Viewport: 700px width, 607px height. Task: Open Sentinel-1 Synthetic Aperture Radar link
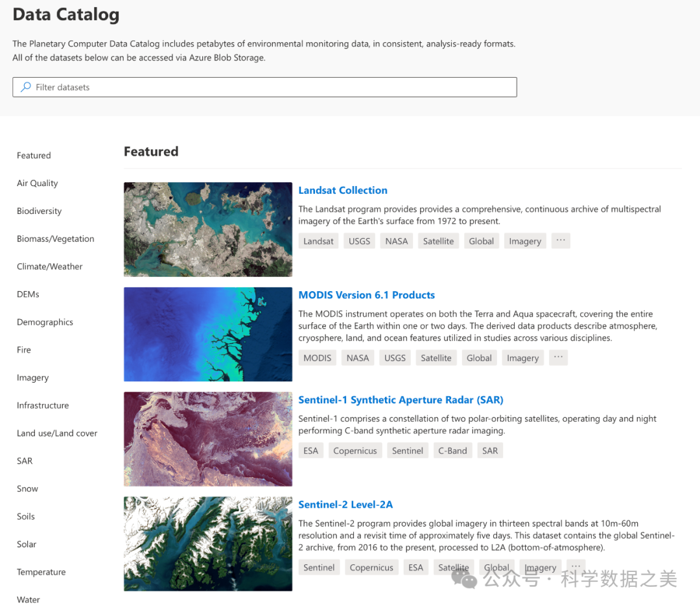(x=401, y=400)
